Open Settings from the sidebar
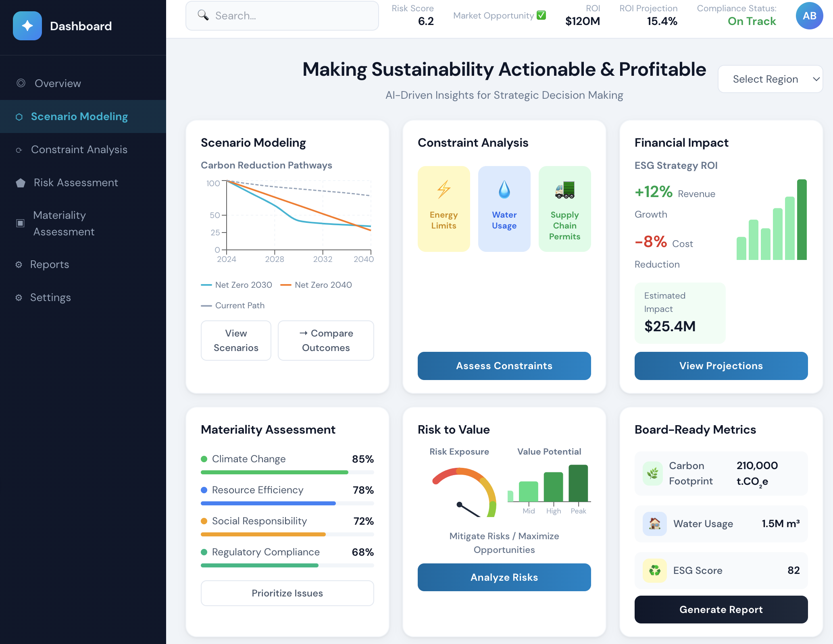Image resolution: width=833 pixels, height=644 pixels. tap(50, 297)
